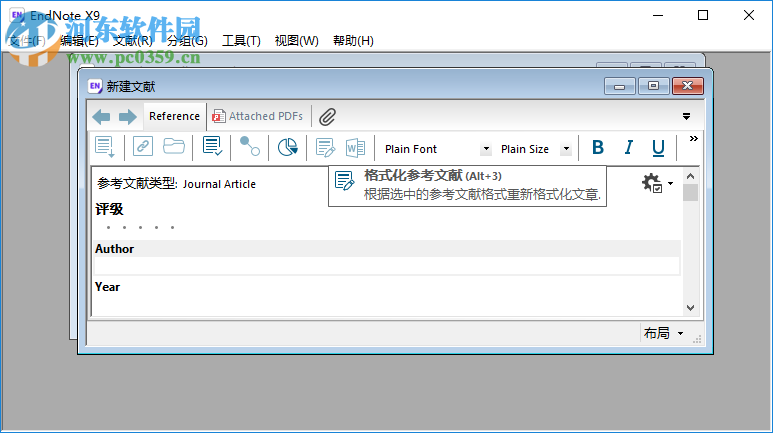Toggle underline formatting
The image size is (773, 433).
[x=658, y=147]
